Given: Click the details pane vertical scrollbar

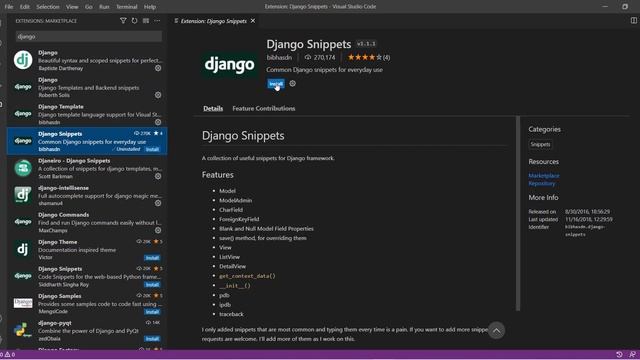Looking at the screenshot, I should click(518, 213).
